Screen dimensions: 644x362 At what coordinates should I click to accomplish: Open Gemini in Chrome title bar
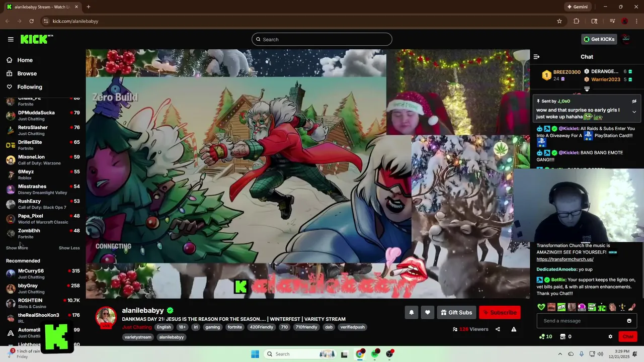click(x=577, y=7)
